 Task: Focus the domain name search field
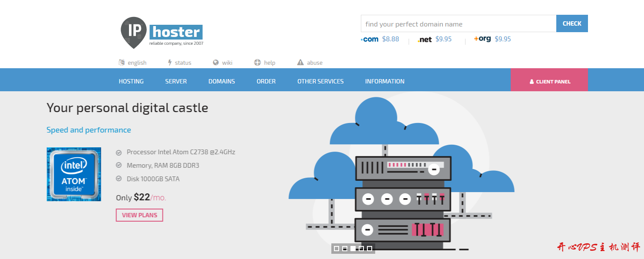click(458, 24)
